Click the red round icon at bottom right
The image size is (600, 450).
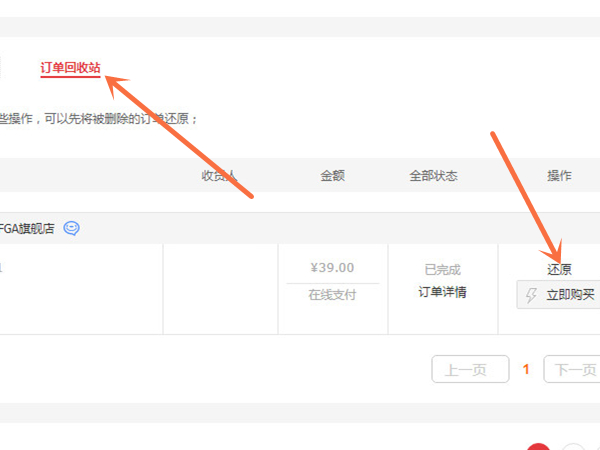pyautogui.click(x=538, y=446)
